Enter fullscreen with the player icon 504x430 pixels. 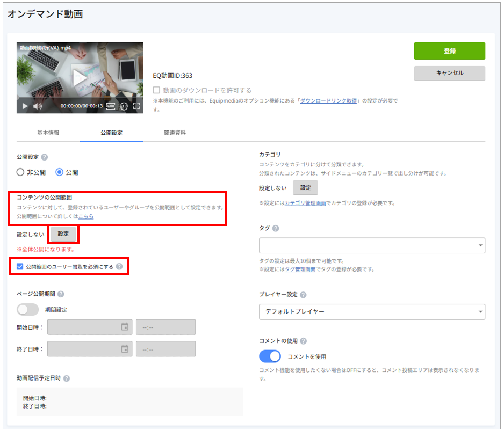pyautogui.click(x=136, y=106)
